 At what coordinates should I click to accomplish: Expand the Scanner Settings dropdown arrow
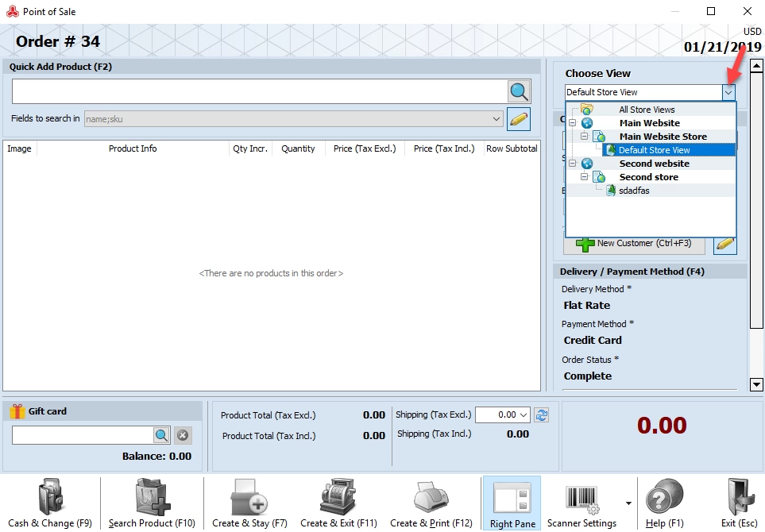[x=628, y=503]
